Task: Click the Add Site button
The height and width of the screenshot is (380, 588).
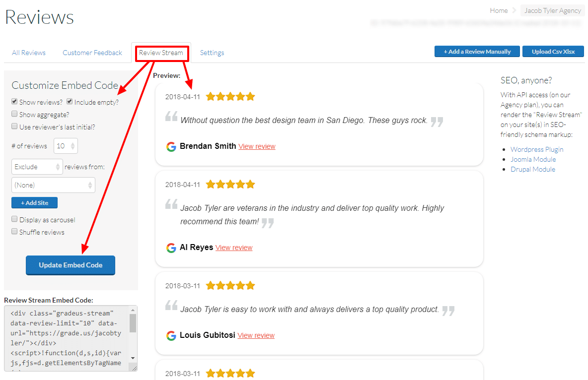Action: pos(34,203)
